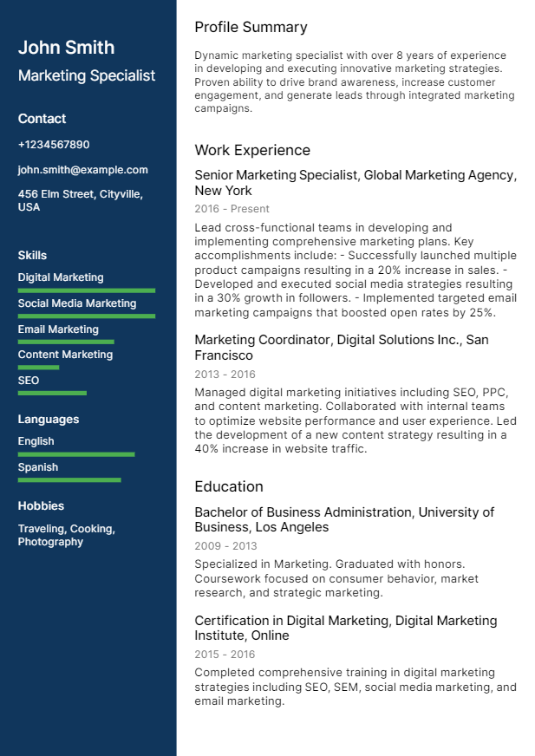Click the John Smith name heading
Viewport: 535px width, 756px height.
pos(66,48)
